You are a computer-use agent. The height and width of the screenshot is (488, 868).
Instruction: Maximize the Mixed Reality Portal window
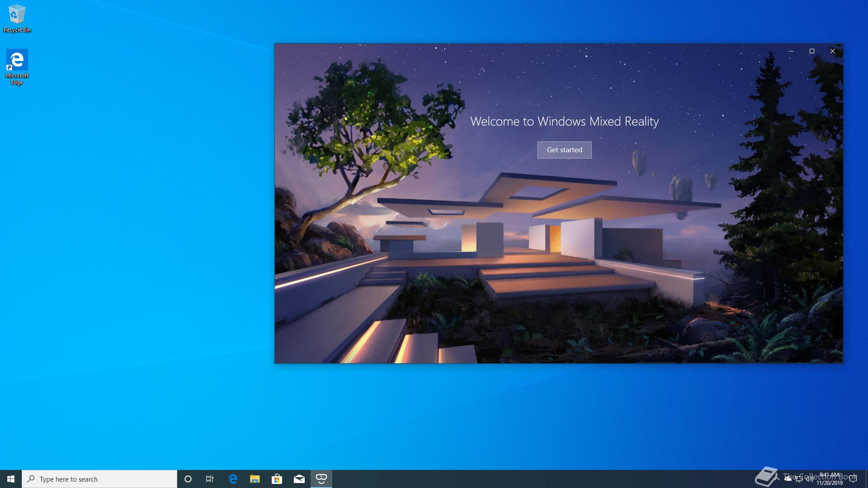[812, 51]
